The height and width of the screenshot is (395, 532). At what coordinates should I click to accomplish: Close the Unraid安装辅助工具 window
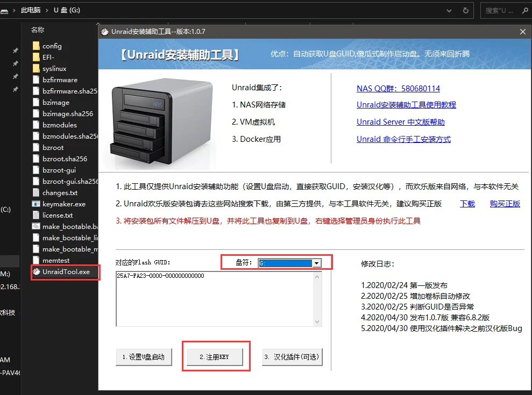click(x=523, y=32)
